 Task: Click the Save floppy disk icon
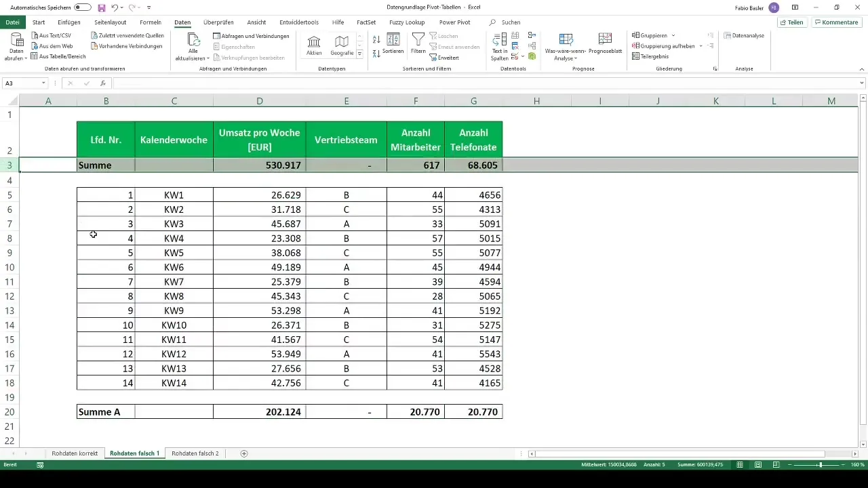tap(102, 7)
